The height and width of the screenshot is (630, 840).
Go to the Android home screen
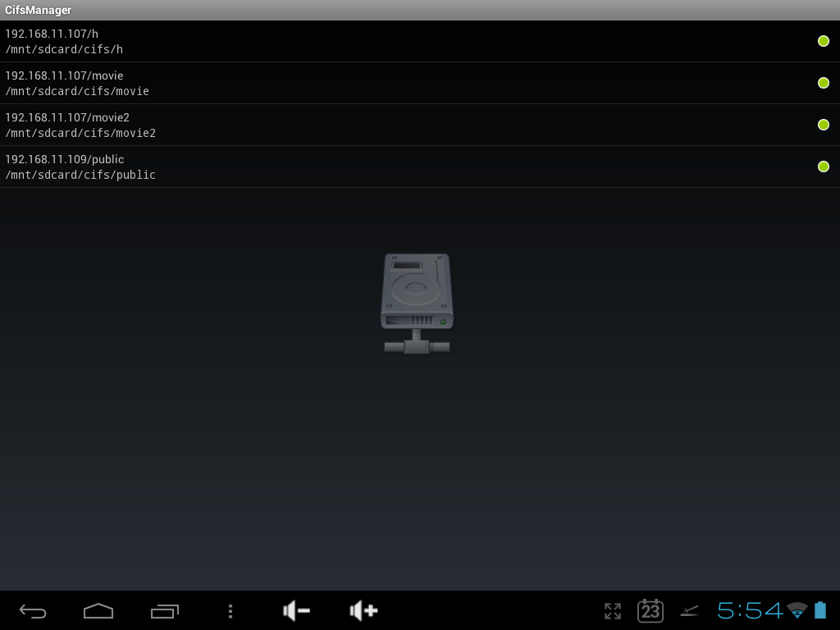pos(98,610)
